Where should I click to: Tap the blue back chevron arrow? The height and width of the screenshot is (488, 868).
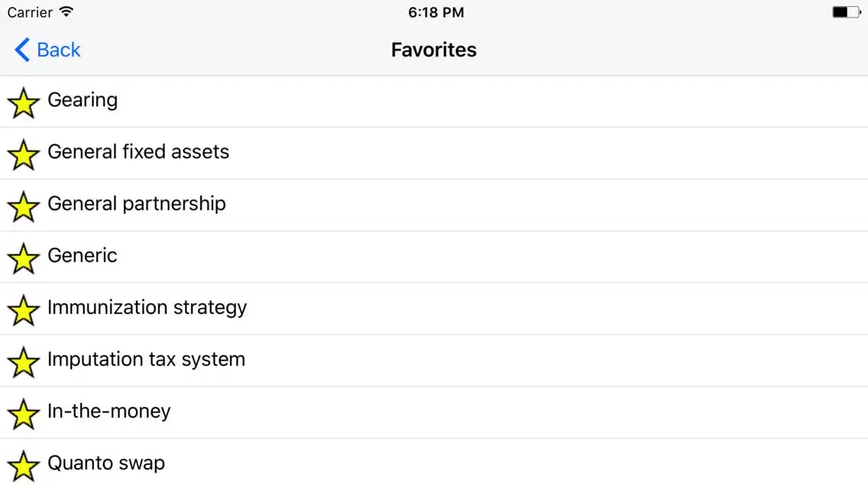(x=21, y=50)
